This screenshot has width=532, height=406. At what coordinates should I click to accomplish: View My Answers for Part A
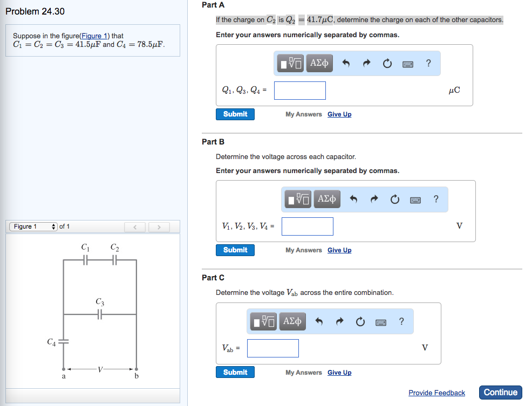tap(304, 114)
